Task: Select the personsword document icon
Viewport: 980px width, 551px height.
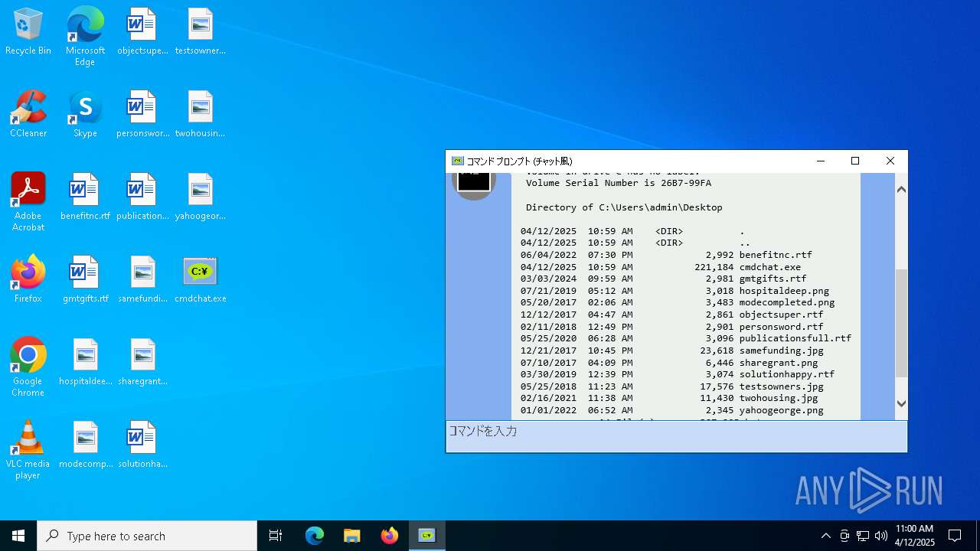Action: pyautogui.click(x=142, y=115)
